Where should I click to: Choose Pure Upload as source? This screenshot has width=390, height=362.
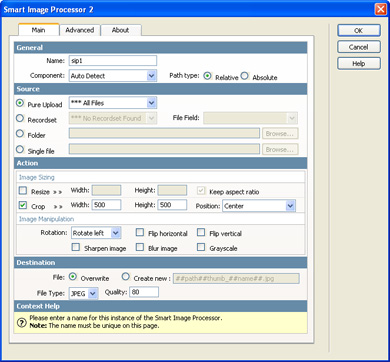20,103
